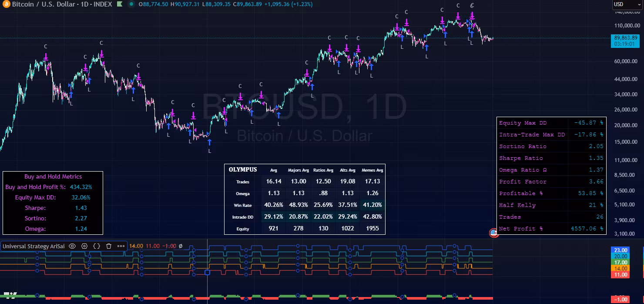Select the blue 23.00 value label on indicator scale

(620, 250)
